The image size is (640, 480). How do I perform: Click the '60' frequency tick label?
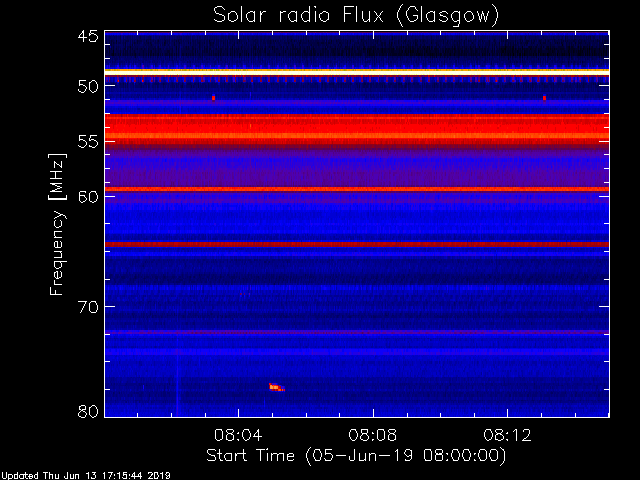(x=88, y=196)
